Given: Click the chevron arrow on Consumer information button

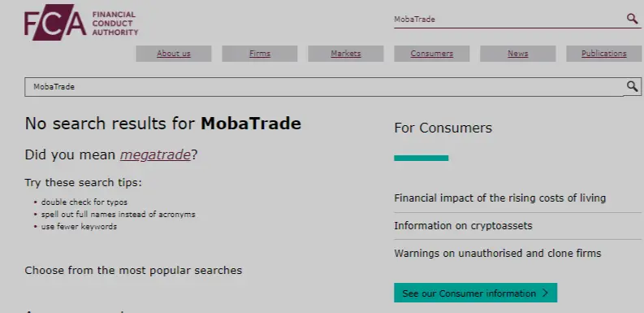Looking at the screenshot, I should pyautogui.click(x=546, y=293).
